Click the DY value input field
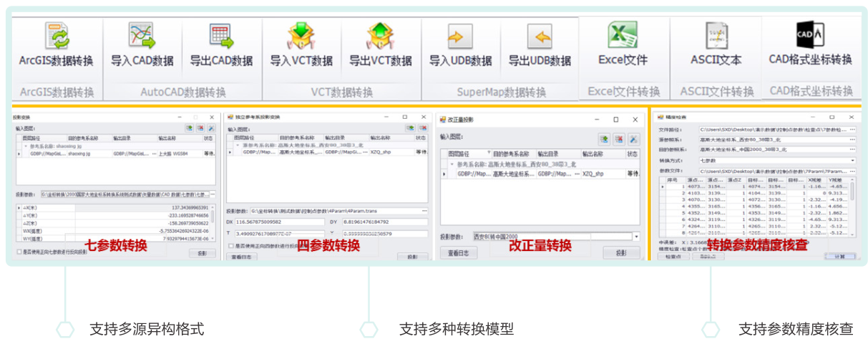Viewport: 868px width, 359px height. coord(384,222)
